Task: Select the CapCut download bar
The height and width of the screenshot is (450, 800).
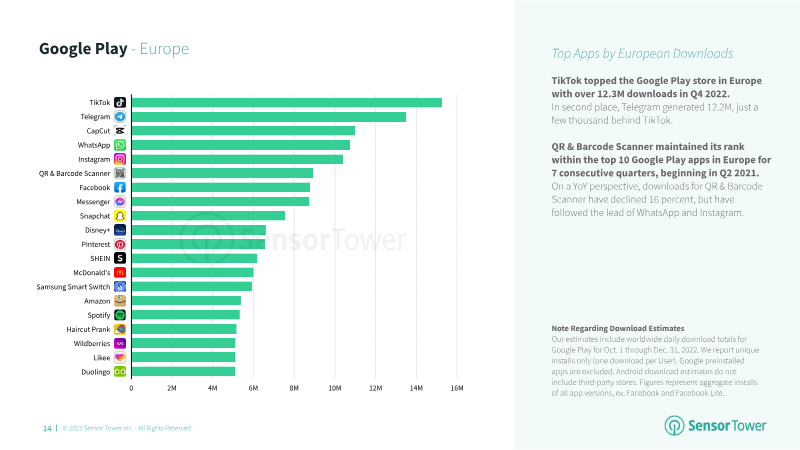Action: coord(243,131)
